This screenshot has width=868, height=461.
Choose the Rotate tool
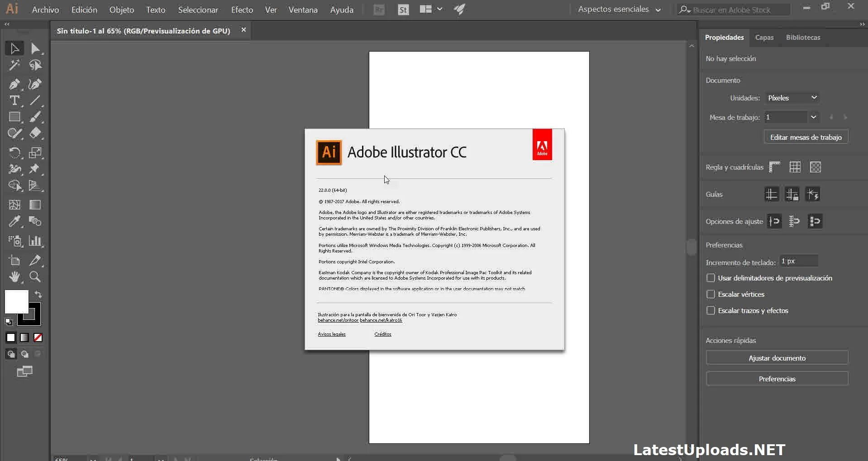(14, 153)
